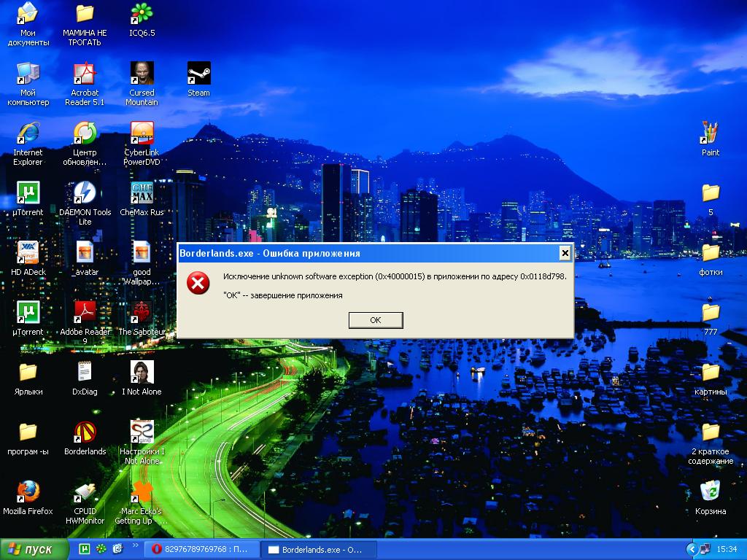This screenshot has width=747, height=560.
Task: Click OK in the Borderlands.exe error dialog
Action: [x=376, y=320]
